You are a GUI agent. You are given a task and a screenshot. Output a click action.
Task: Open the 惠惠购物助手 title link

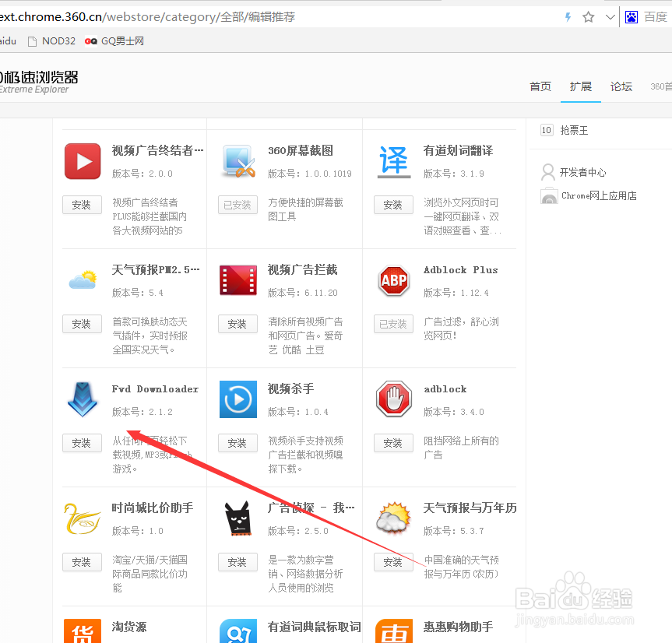458,627
